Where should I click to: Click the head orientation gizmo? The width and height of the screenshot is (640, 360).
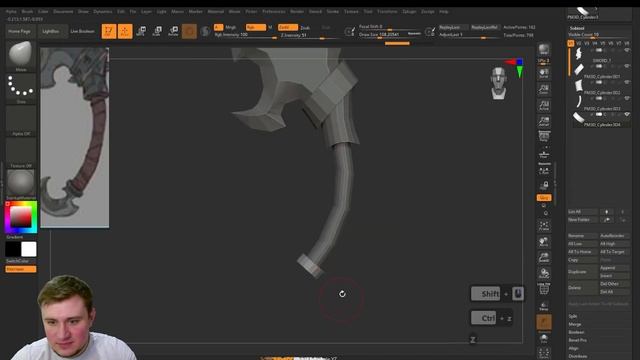(x=499, y=83)
